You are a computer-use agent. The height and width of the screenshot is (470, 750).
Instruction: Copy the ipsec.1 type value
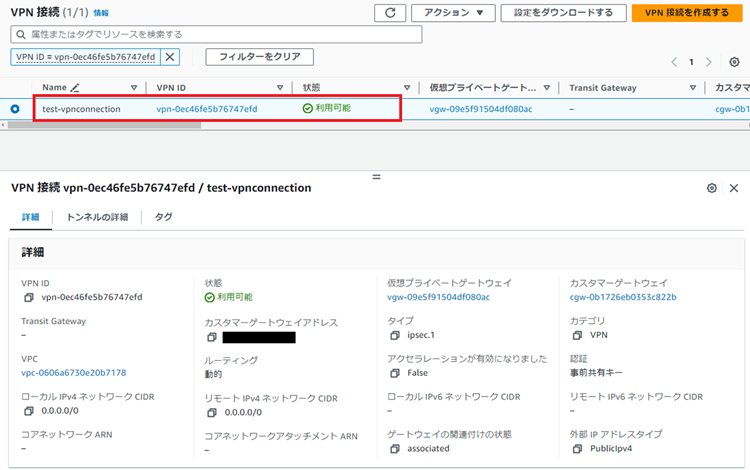click(395, 335)
